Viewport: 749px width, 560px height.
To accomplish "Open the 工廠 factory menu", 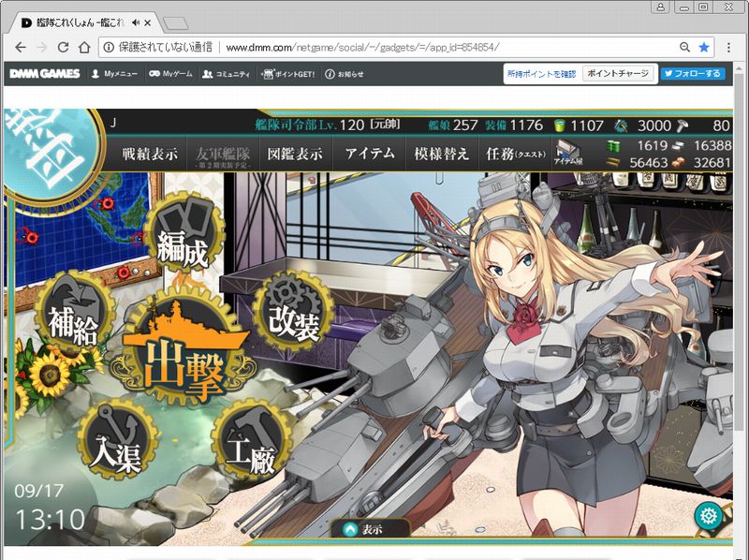I will pos(252,439).
